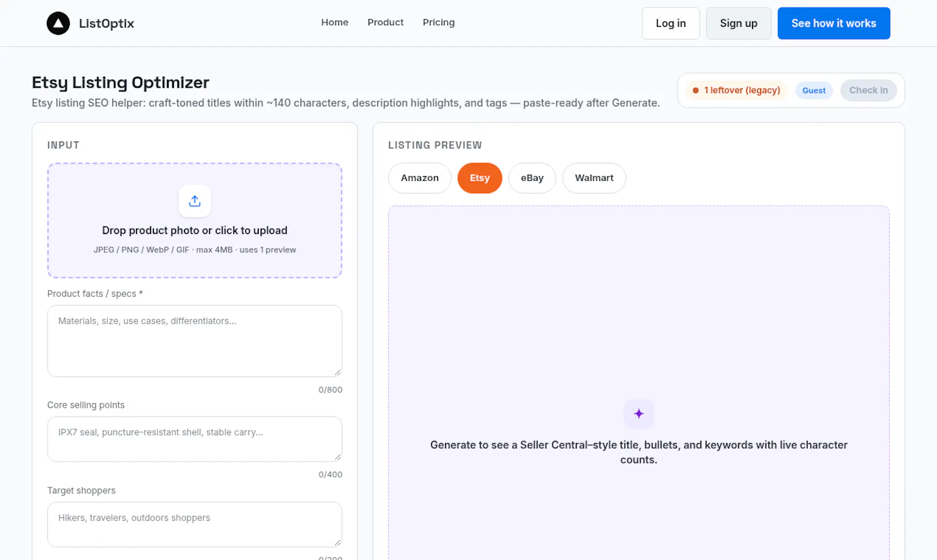Switch to the Walmart preview tab

(x=594, y=178)
